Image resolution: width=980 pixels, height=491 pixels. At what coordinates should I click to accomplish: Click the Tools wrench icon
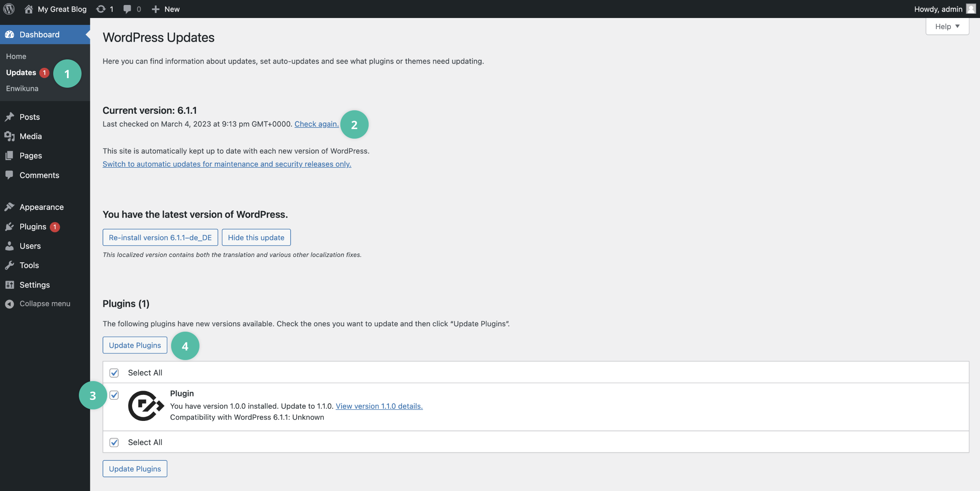point(10,265)
